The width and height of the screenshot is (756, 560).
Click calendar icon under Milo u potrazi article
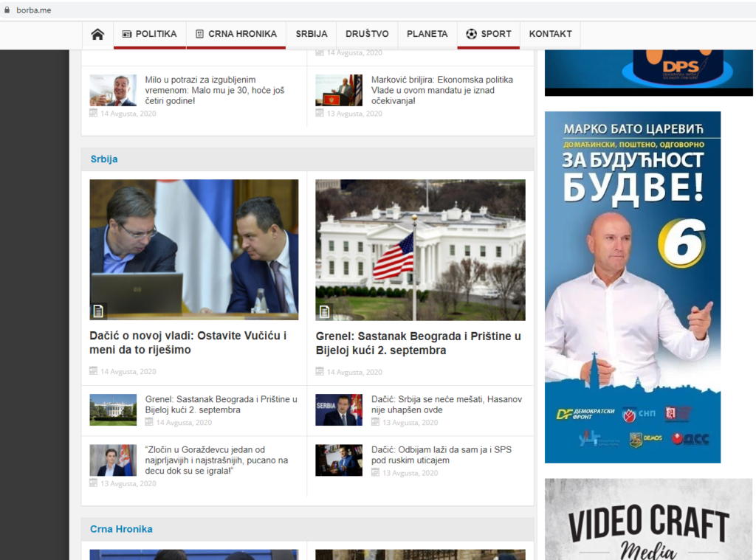[94, 113]
